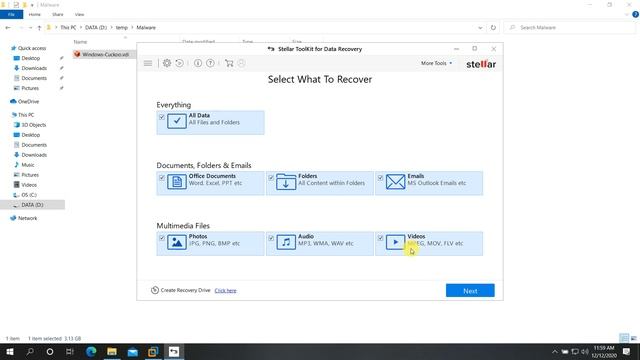This screenshot has height=360, width=640.
Task: Toggle the Folders checkbox
Action: click(x=271, y=178)
